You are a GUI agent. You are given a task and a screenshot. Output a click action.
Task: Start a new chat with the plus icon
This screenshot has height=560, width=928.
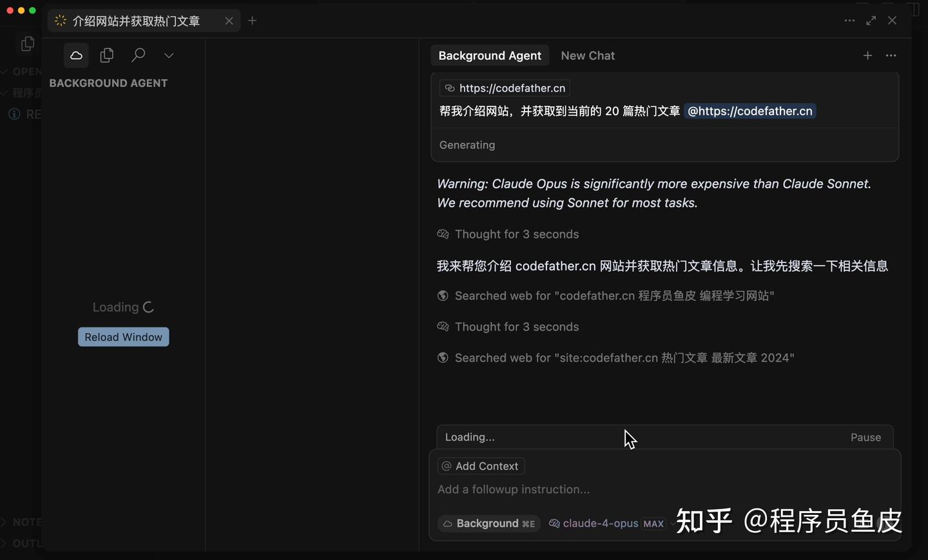pos(868,55)
